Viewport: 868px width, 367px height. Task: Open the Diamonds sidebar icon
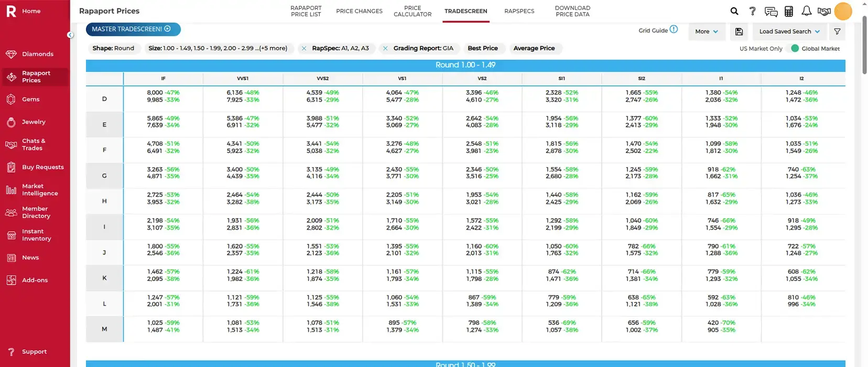click(11, 54)
